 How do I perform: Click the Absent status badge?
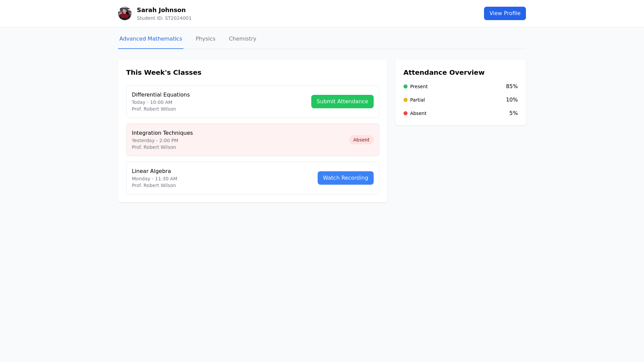[x=361, y=140]
